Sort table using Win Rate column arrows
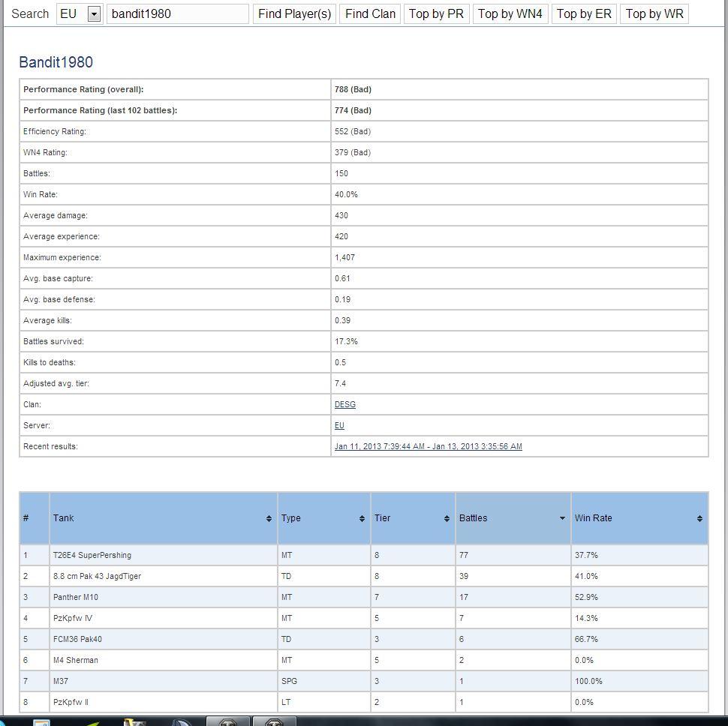Image resolution: width=728 pixels, height=726 pixels. point(699,519)
